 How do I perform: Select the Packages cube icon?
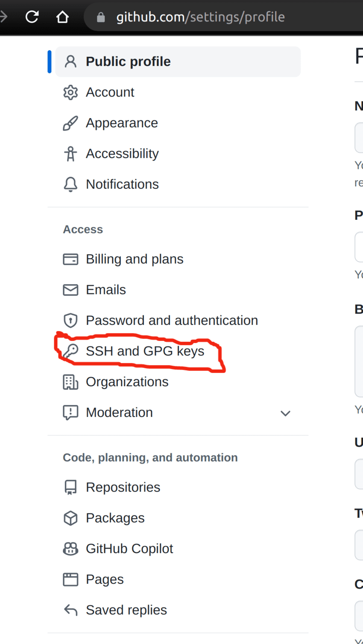pos(70,518)
